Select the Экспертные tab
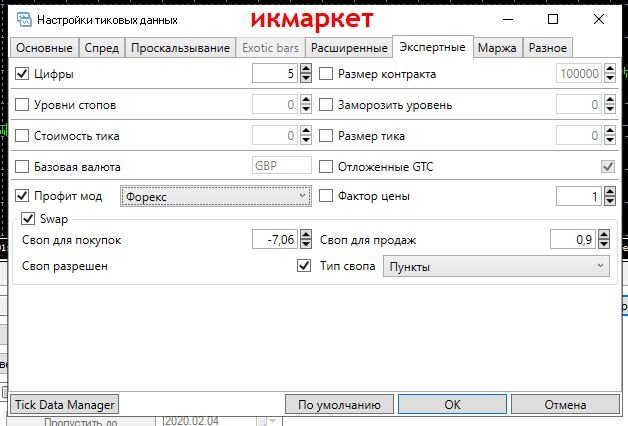Viewport: 628px width, 426px height. coord(433,47)
